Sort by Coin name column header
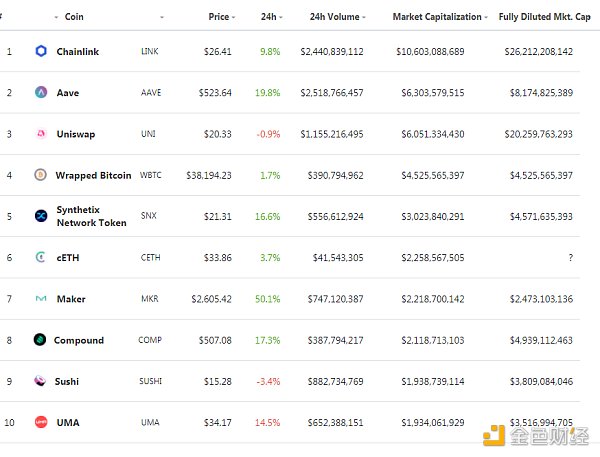This screenshot has height=457, width=600. (74, 17)
